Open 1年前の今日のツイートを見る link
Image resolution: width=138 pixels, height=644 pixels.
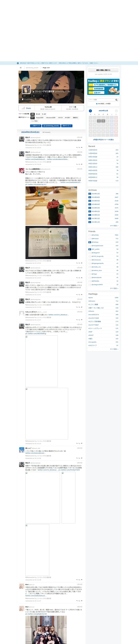click(x=103, y=140)
